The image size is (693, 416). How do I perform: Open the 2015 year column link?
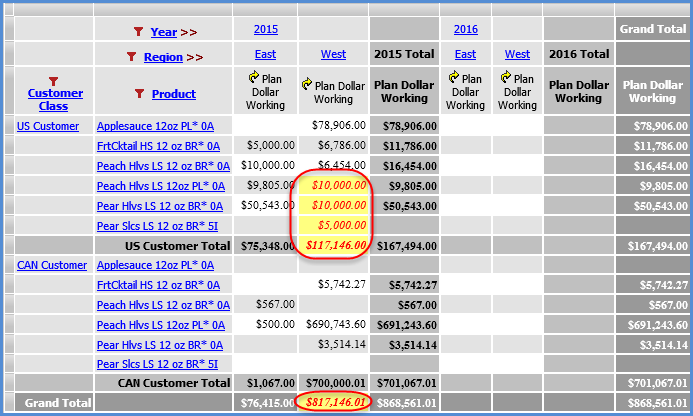[266, 29]
